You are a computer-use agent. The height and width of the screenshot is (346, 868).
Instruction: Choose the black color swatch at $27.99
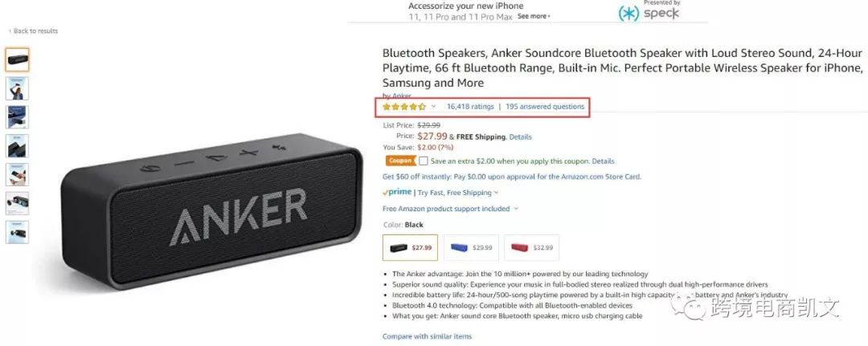[x=410, y=247]
